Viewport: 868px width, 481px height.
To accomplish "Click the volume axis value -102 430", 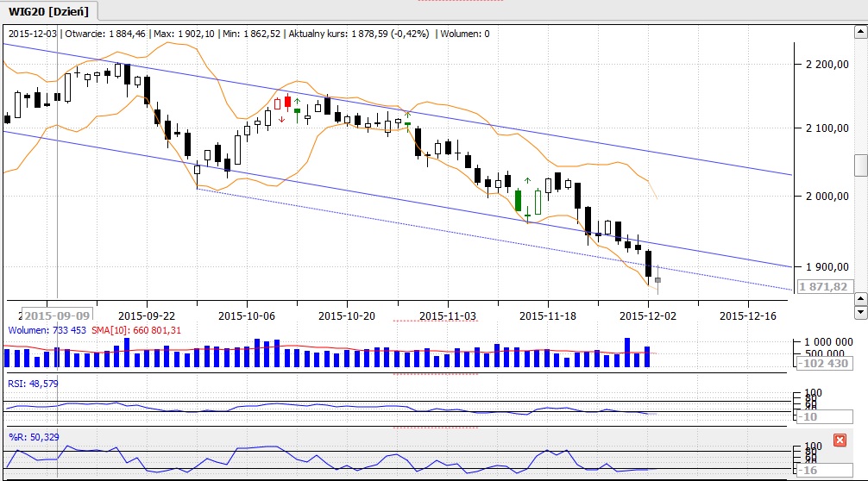I will 822,363.
